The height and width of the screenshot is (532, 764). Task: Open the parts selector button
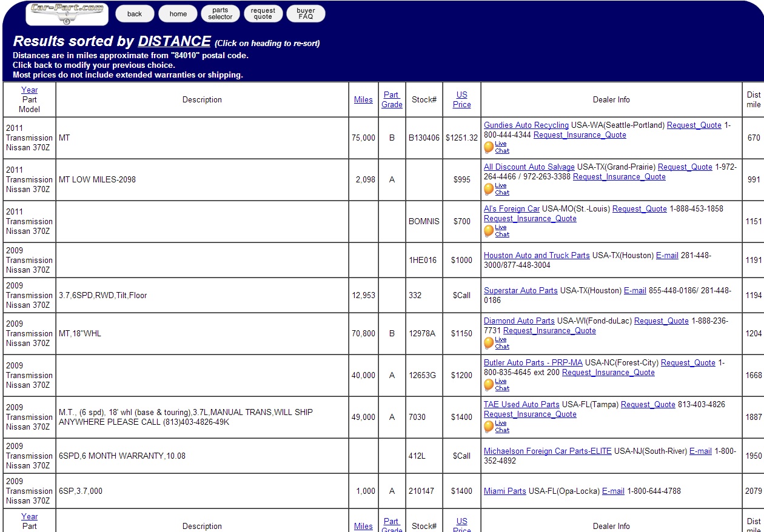pyautogui.click(x=220, y=14)
